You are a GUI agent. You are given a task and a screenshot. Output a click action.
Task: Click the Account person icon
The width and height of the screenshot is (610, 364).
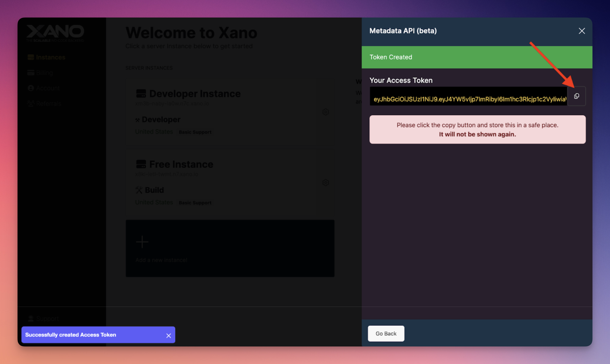coord(31,88)
